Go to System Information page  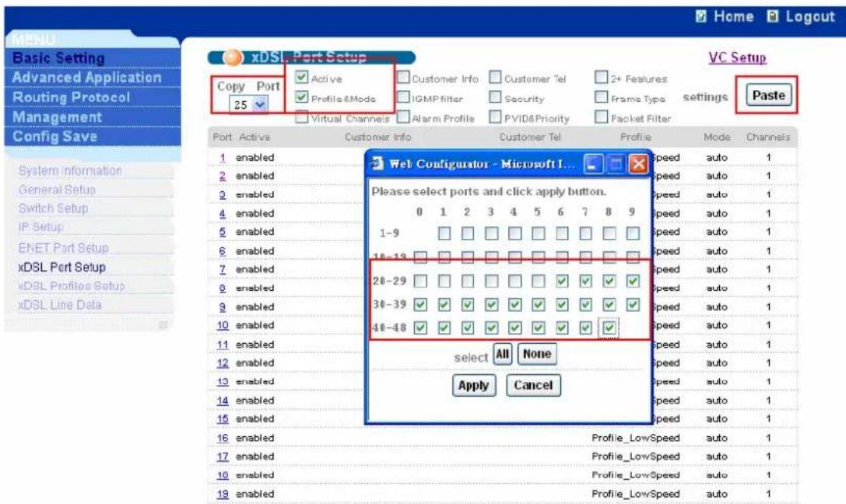(70, 171)
